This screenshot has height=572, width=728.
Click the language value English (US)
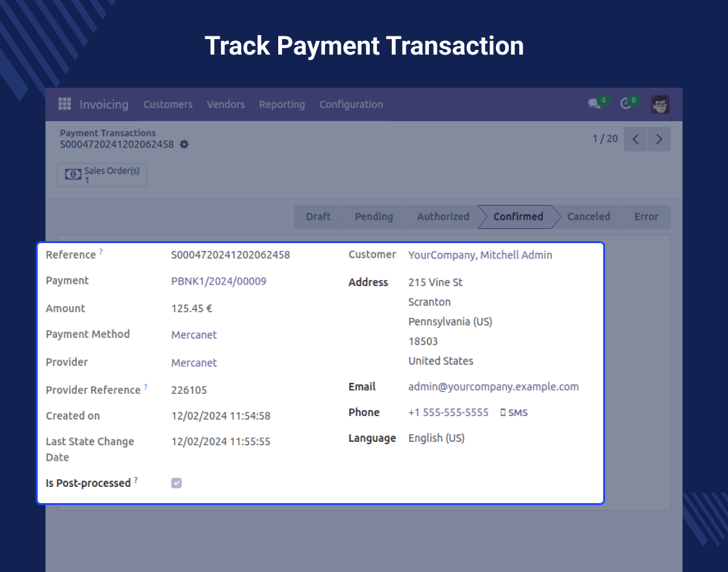click(x=436, y=438)
